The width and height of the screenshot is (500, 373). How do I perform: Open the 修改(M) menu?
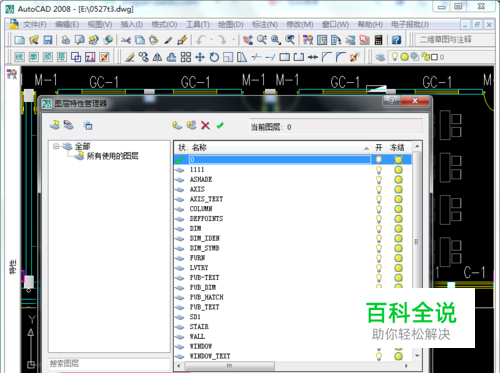click(x=300, y=25)
